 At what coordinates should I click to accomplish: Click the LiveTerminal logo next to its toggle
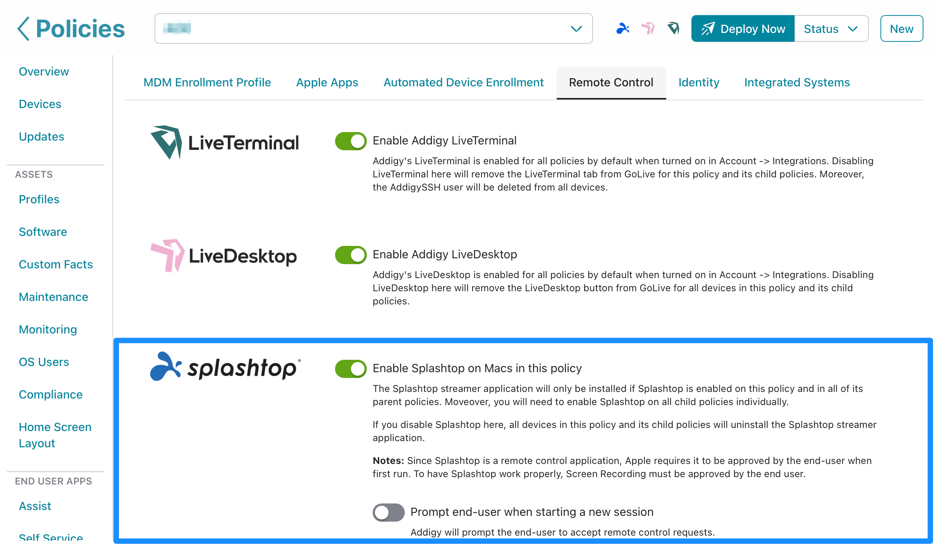[x=224, y=142]
